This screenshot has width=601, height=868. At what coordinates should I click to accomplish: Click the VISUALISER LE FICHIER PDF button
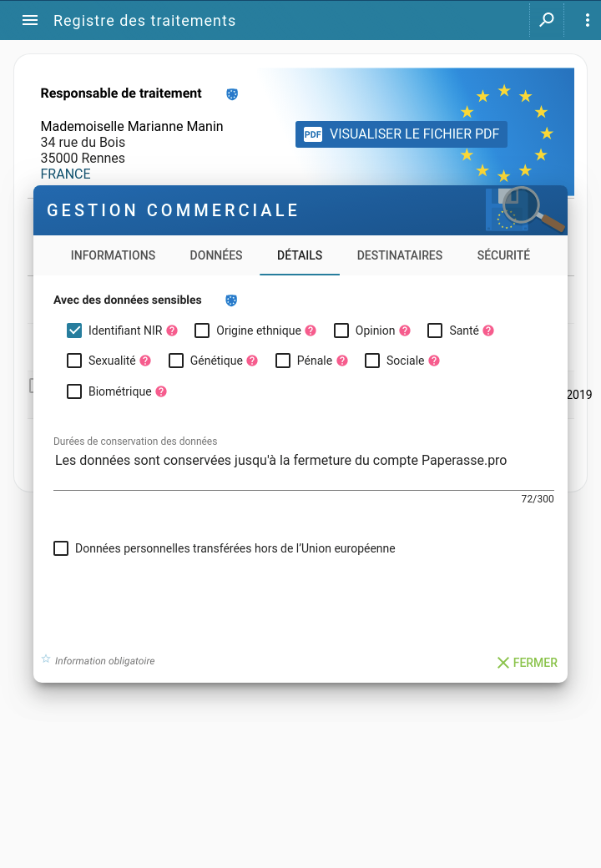[402, 134]
